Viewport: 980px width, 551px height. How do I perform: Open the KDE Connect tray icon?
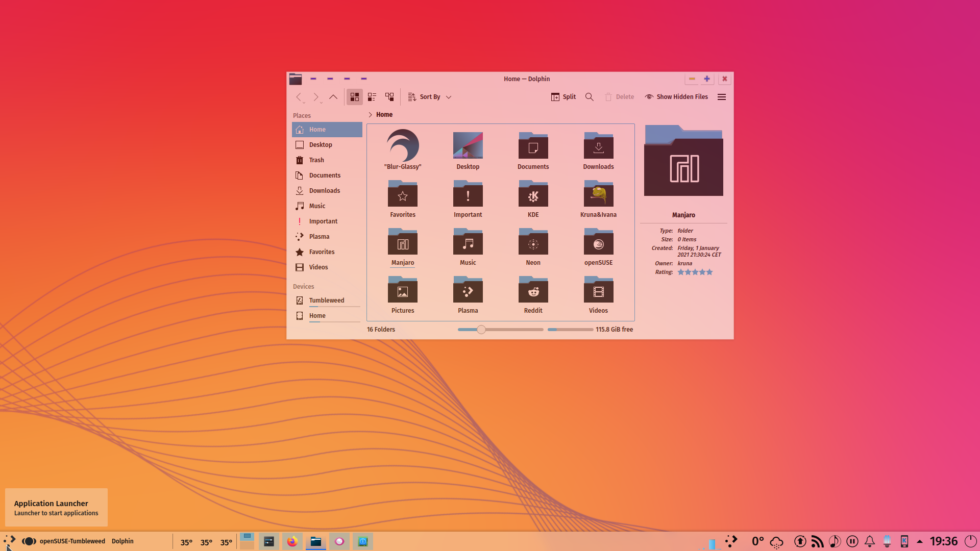(904, 541)
